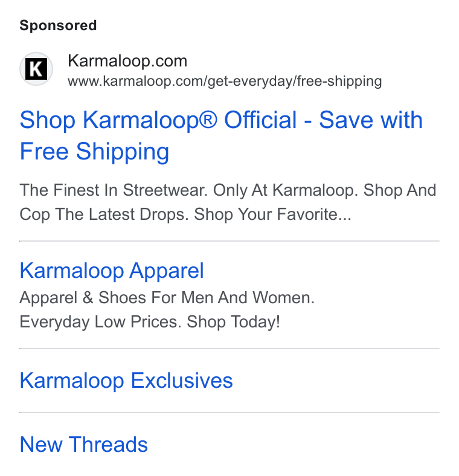Image resolution: width=459 pixels, height=476 pixels.
Task: Click Apparel & Shoes For Men And Women text
Action: pyautogui.click(x=167, y=297)
